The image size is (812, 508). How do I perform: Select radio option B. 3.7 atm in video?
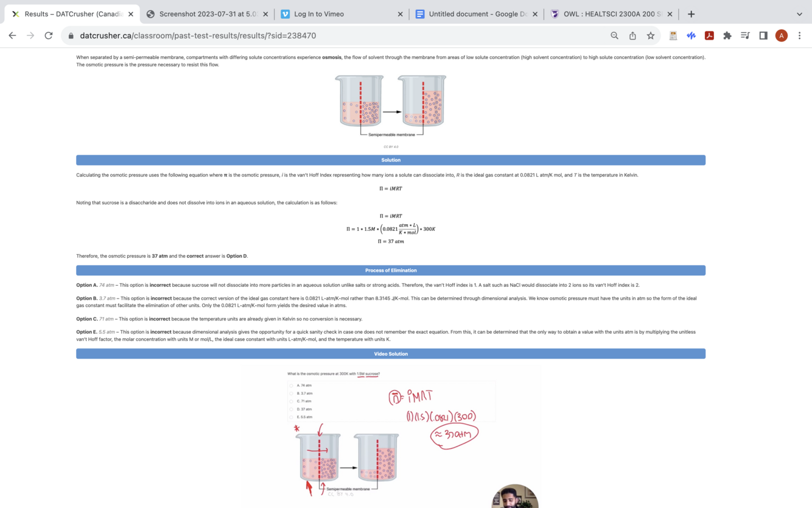[x=292, y=393]
